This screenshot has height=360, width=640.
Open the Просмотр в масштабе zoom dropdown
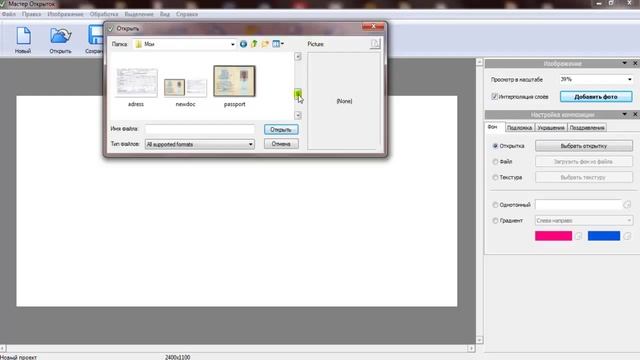629,80
